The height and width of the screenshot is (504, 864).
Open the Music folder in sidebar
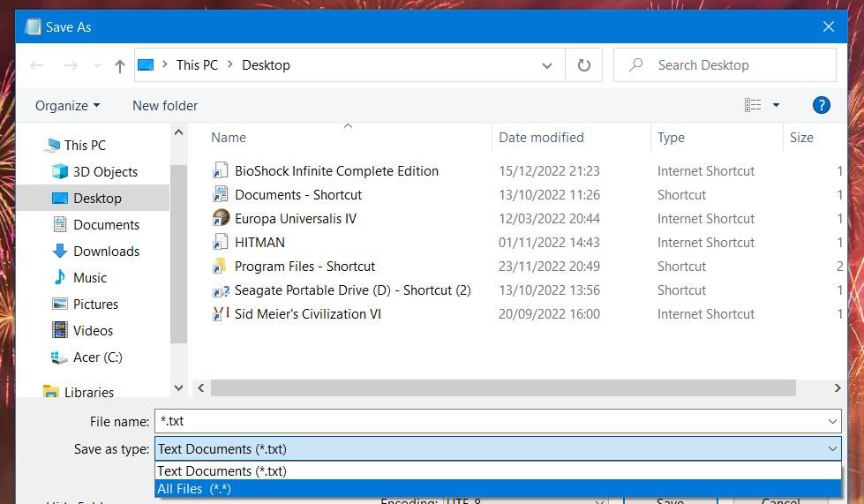click(89, 278)
